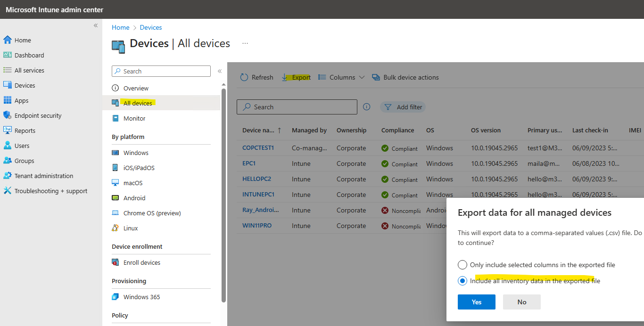Viewport: 644px width, 326px height.
Task: Click the Endpoint security shield icon
Action: [7, 115]
